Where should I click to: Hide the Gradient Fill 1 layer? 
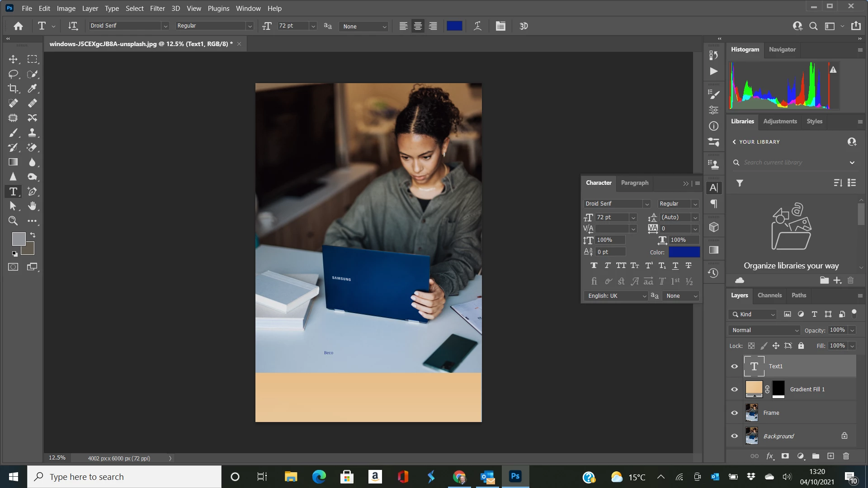tap(735, 389)
